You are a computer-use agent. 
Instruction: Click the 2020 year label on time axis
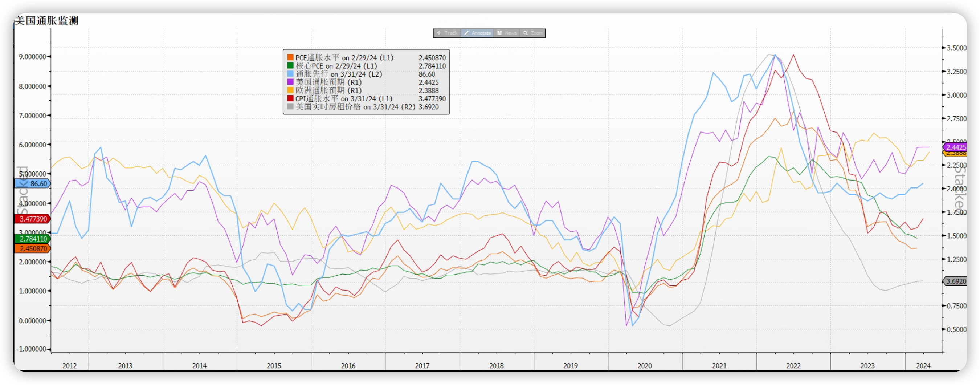645,366
